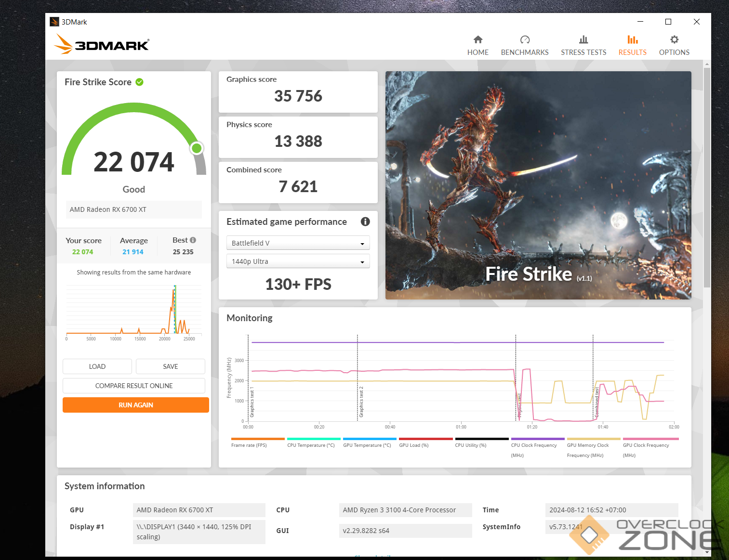Click the Your score value 22 074
The image size is (729, 560).
click(83, 252)
